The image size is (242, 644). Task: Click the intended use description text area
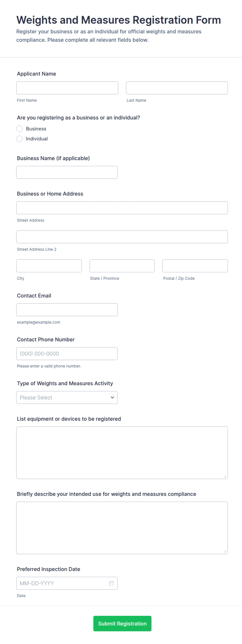(x=122, y=528)
